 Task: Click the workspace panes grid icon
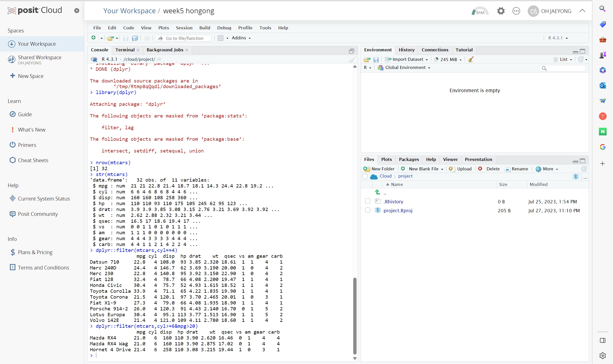[x=220, y=38]
